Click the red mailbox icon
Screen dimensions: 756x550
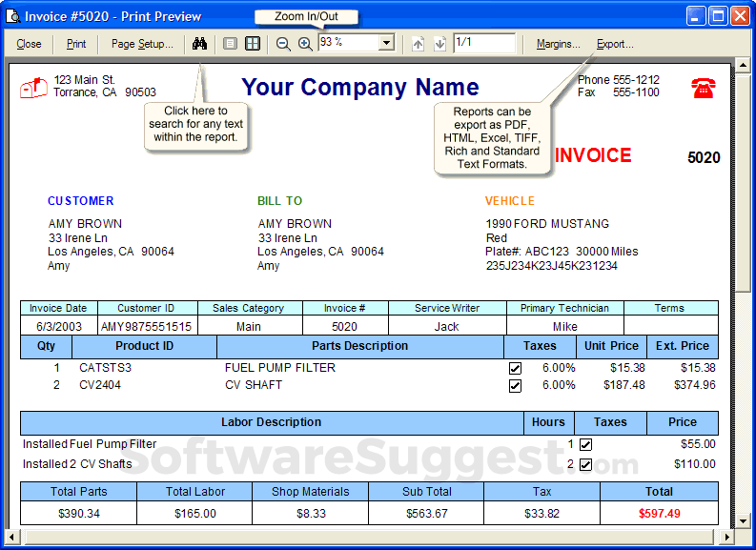(33, 88)
